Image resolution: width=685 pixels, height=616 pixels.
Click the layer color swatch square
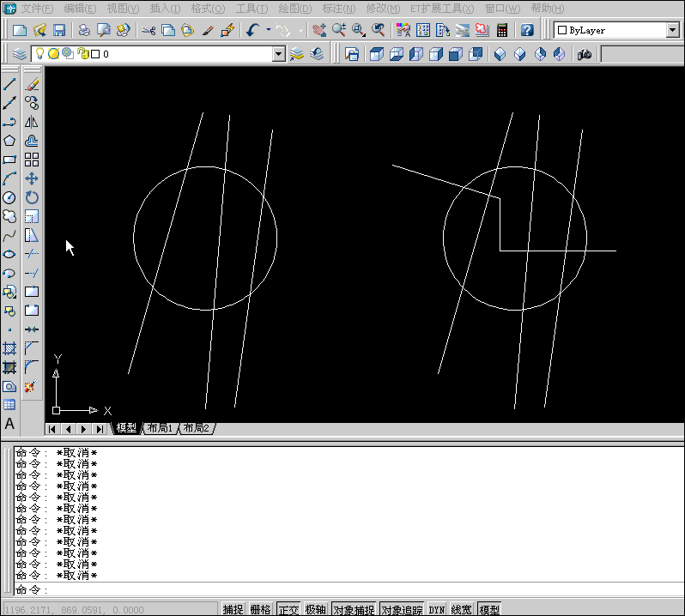[x=95, y=54]
